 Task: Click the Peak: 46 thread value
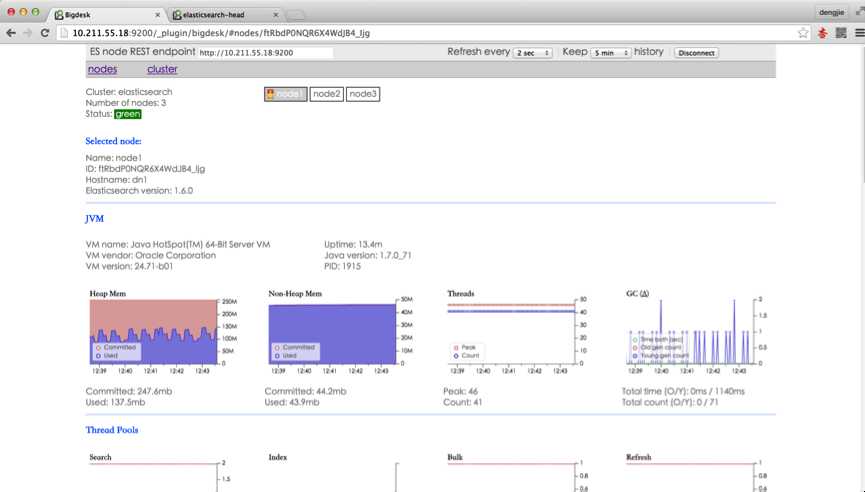click(x=461, y=391)
